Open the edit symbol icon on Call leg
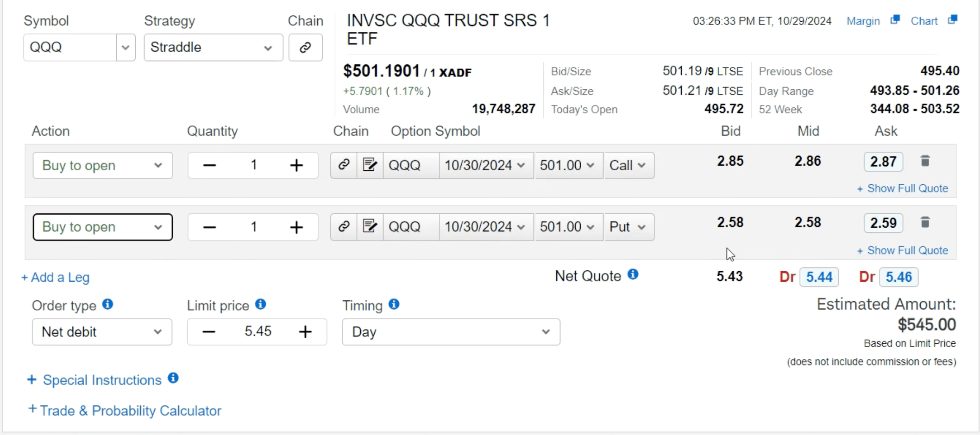The image size is (980, 435). (x=370, y=165)
